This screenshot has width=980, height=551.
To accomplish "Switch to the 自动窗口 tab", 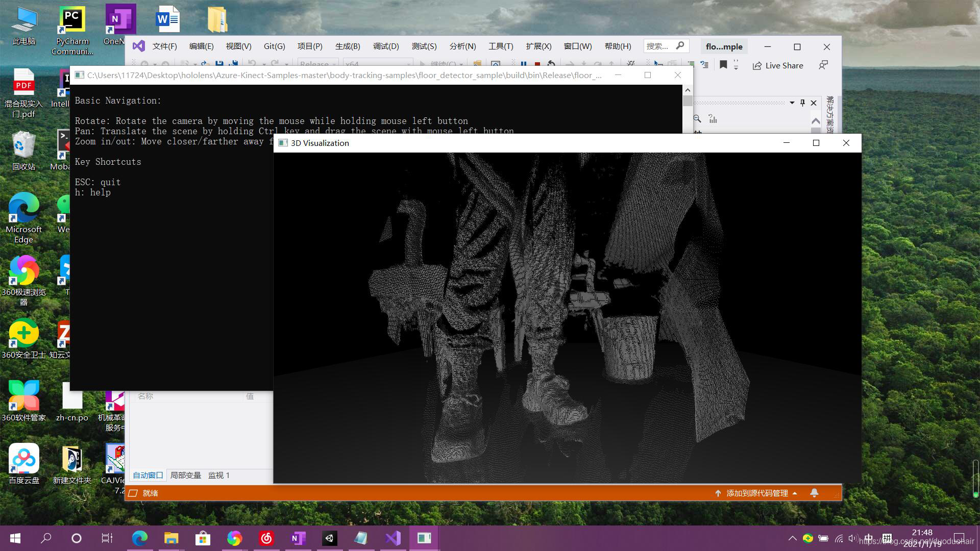I will [x=148, y=475].
